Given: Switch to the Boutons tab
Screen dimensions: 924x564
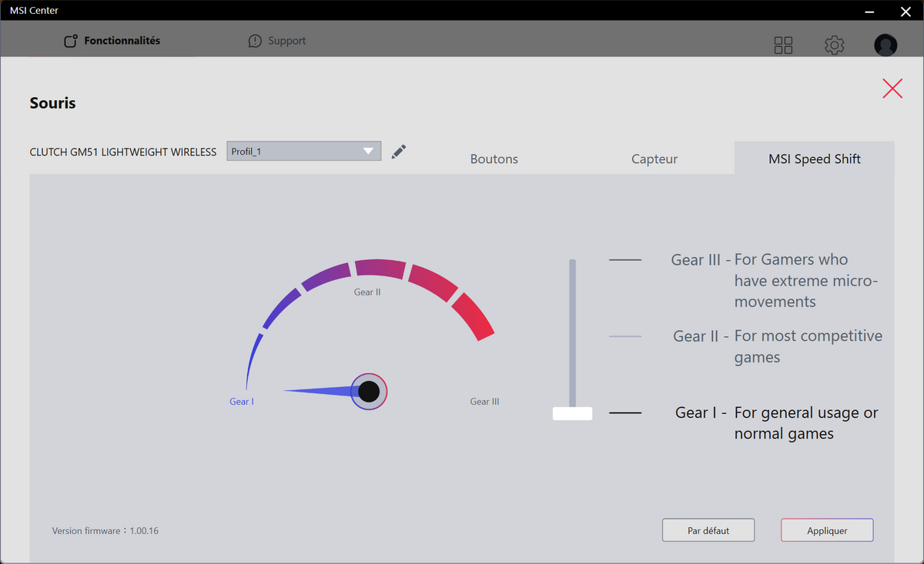Looking at the screenshot, I should (494, 159).
